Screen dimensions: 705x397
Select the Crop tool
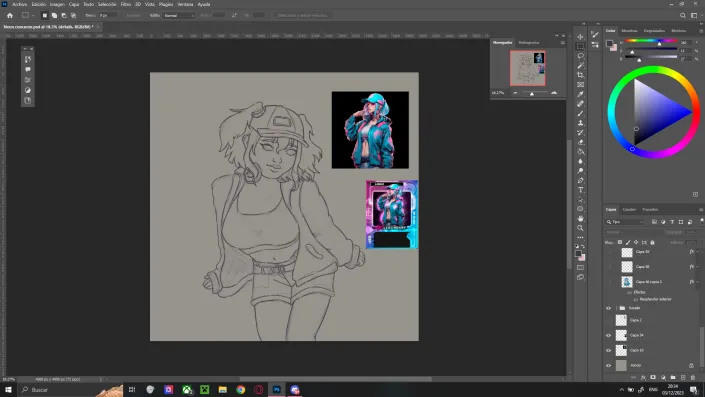point(580,75)
